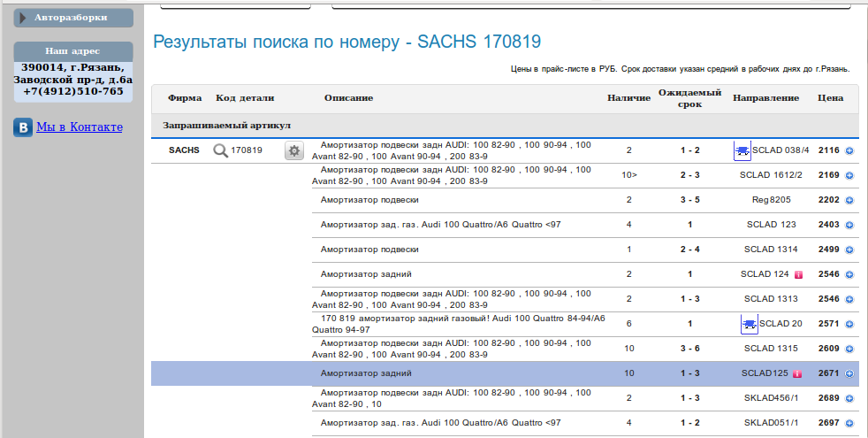Click part code 170819
The image size is (868, 438).
pos(247,150)
